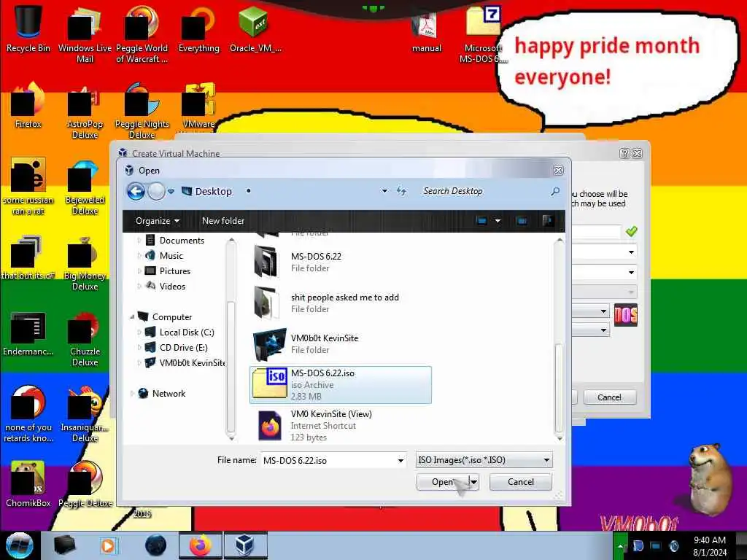Click the magnifier search icon
Screen dimensions: 747x560
click(x=555, y=191)
